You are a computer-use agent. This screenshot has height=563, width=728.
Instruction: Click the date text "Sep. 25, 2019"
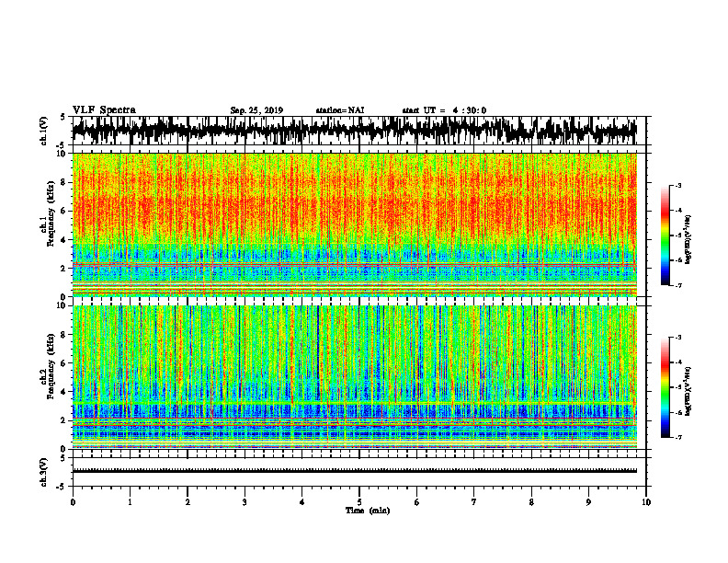(256, 110)
